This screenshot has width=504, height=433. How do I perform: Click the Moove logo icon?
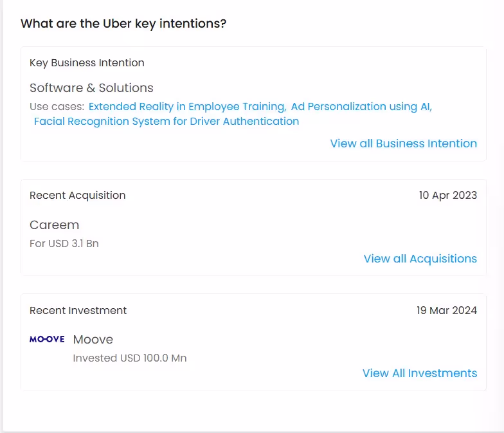[x=47, y=339]
